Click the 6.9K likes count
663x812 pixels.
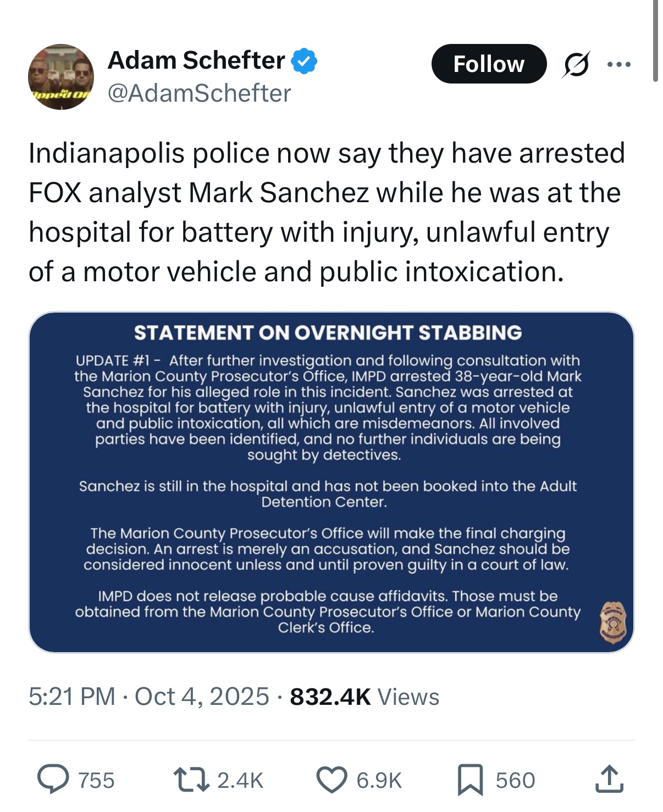tap(379, 780)
